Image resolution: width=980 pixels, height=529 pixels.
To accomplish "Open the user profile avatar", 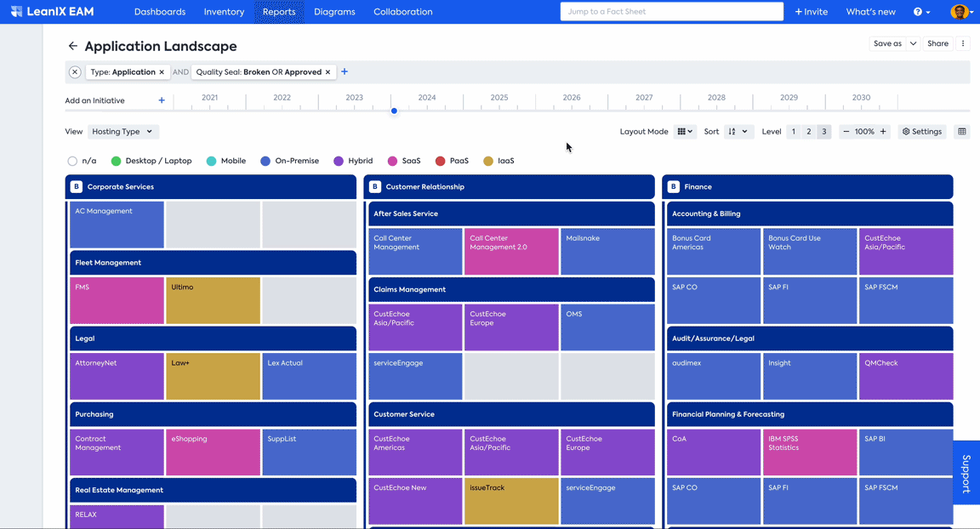I will pos(960,12).
